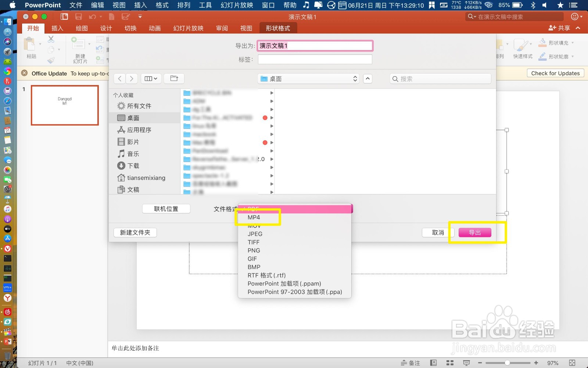The image size is (588, 368).
Task: Click the scissors Cut icon
Action: 51,39
